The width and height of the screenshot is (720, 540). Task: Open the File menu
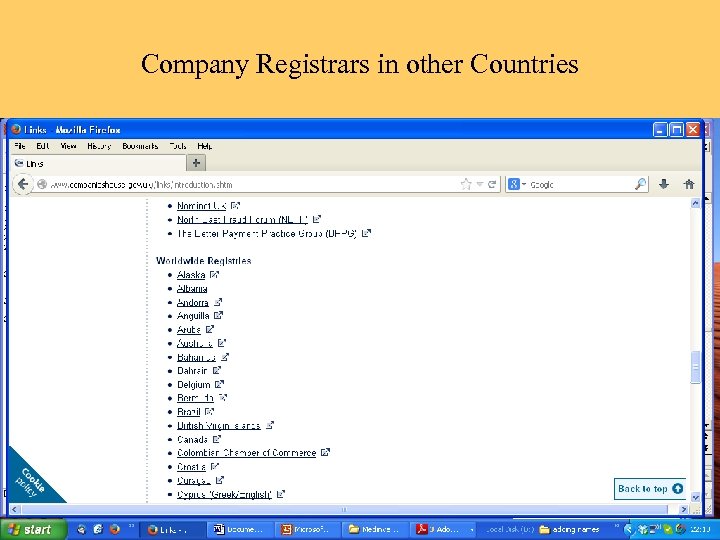pyautogui.click(x=20, y=146)
